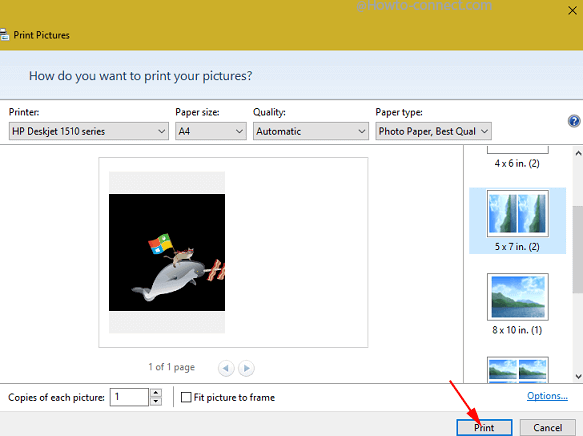Choose the 8 x 10 in. (1) layout
Screen dimensions: 583x436
click(x=517, y=304)
